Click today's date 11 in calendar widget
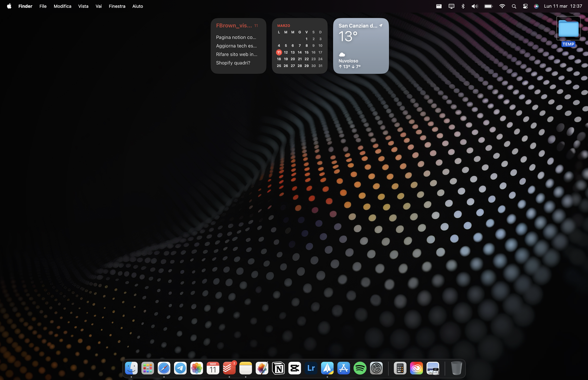588x380 pixels. pos(279,52)
